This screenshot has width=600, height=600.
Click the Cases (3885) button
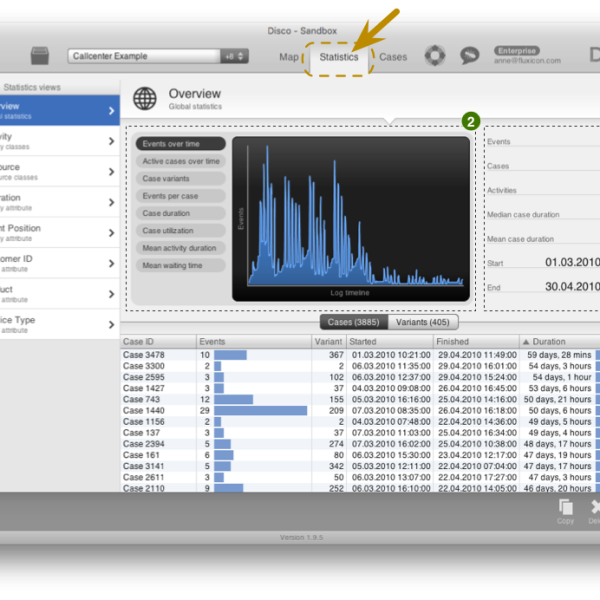click(x=353, y=322)
